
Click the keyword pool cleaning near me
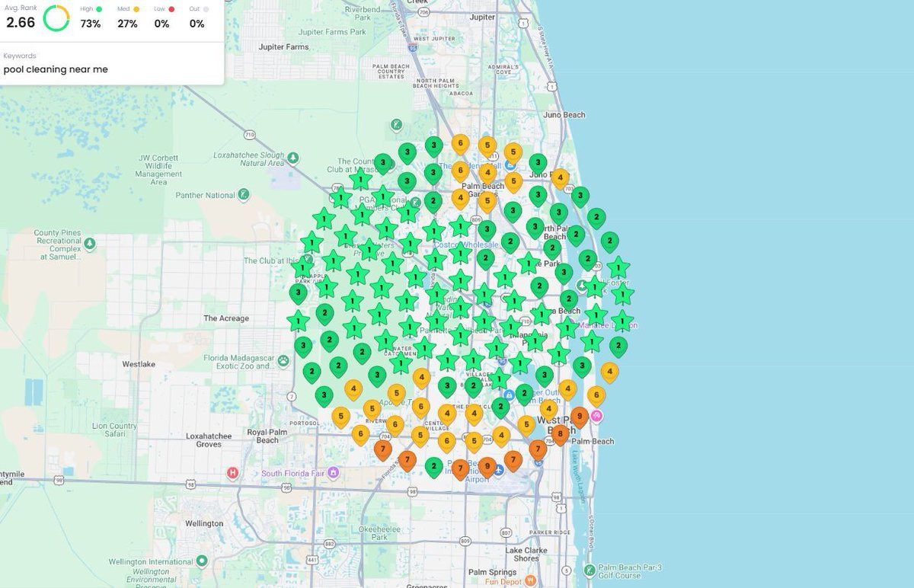(x=56, y=69)
